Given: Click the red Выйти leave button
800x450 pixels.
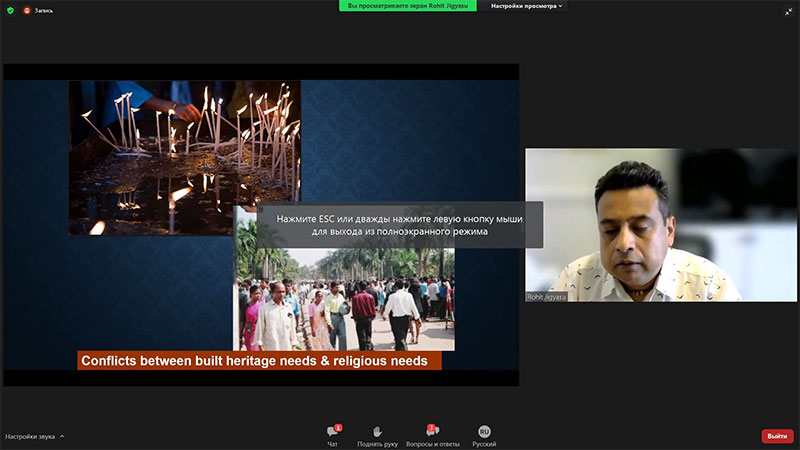Looking at the screenshot, I should (x=777, y=436).
